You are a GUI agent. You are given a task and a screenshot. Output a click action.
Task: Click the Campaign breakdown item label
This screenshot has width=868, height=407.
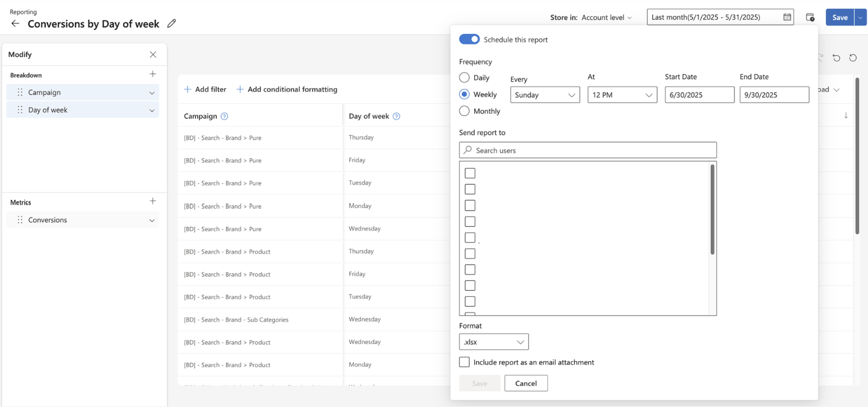tap(45, 92)
